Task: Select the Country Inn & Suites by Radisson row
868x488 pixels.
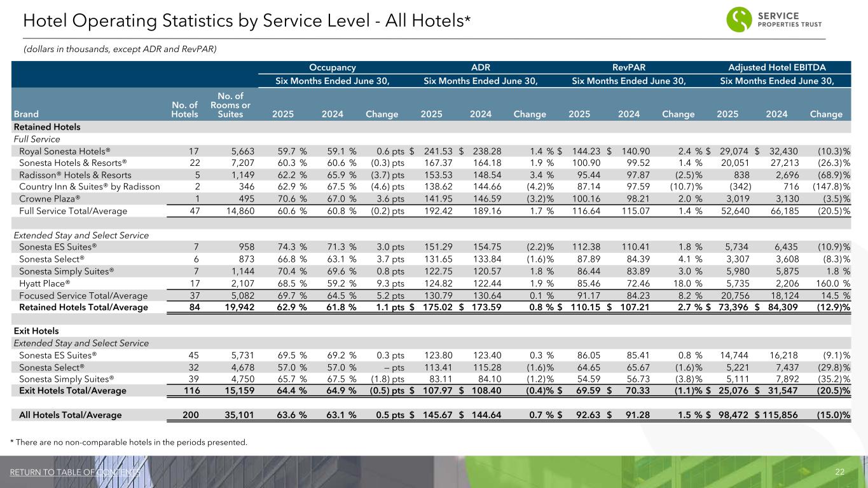Action: 90,187
